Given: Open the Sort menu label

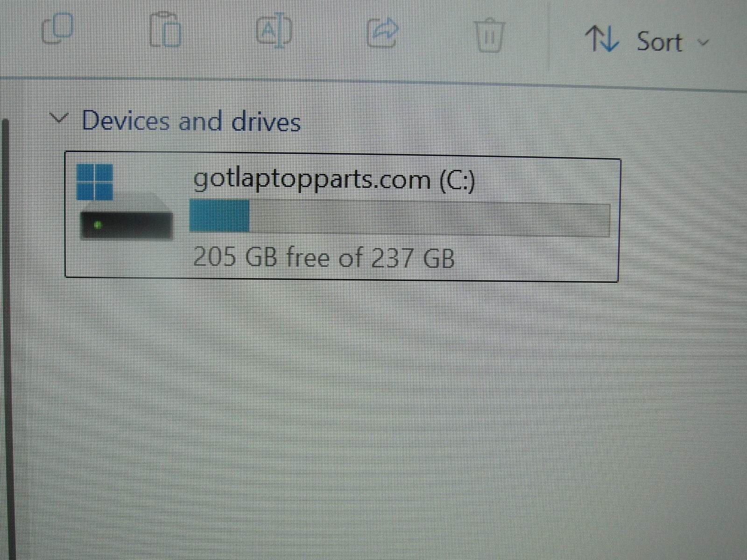Looking at the screenshot, I should pyautogui.click(x=659, y=42).
